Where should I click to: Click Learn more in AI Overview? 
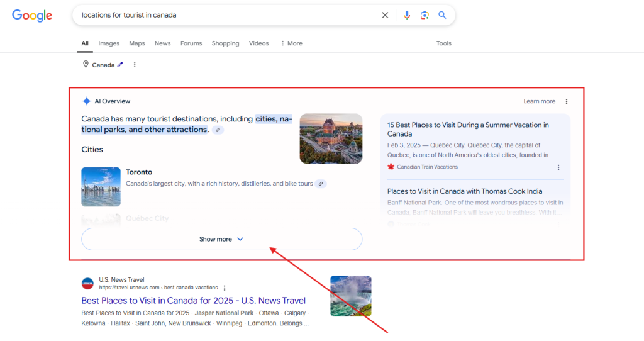pos(539,101)
